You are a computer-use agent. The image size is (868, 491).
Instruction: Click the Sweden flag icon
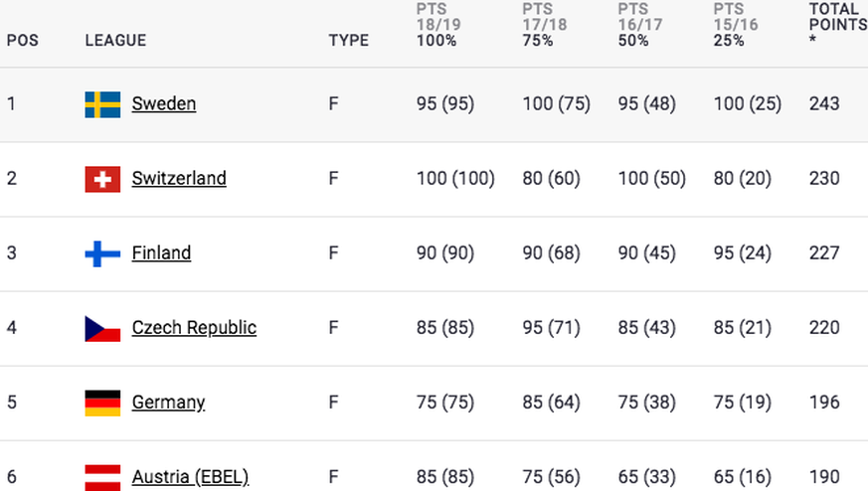coord(102,104)
